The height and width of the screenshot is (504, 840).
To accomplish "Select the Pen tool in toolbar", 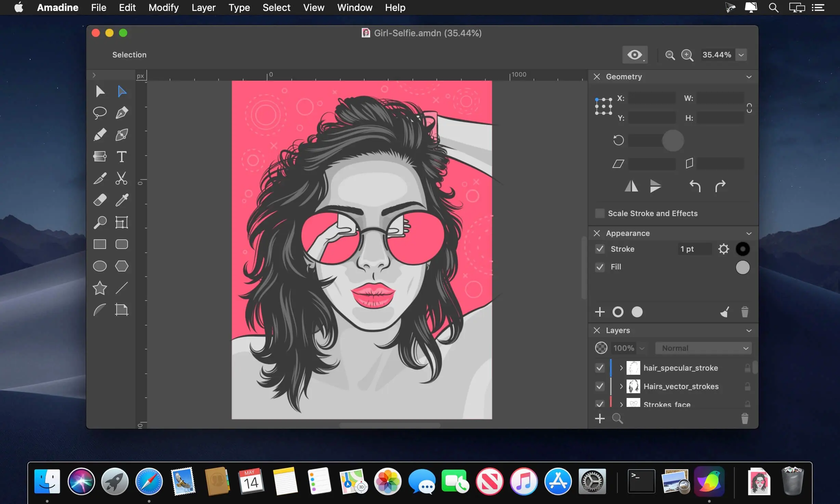I will coord(122,113).
